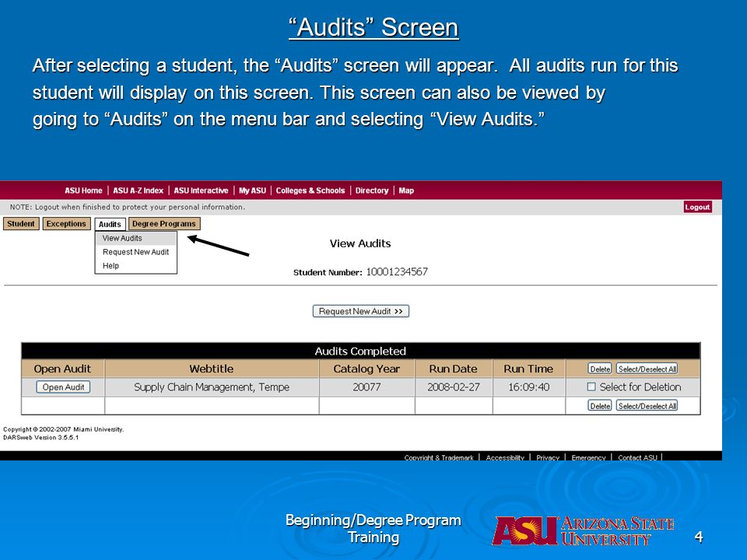Image resolution: width=747 pixels, height=560 pixels.
Task: Open My ASU link
Action: [x=252, y=191]
